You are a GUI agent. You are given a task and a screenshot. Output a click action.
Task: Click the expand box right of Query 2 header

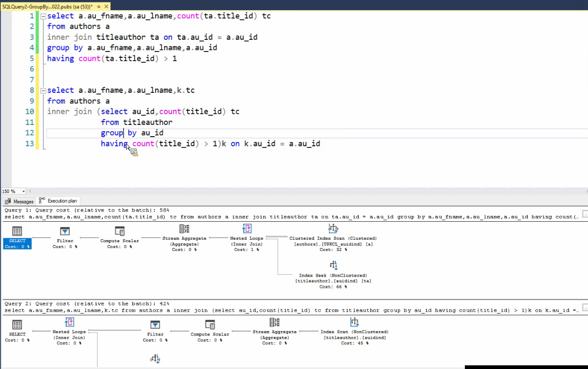coord(585,308)
